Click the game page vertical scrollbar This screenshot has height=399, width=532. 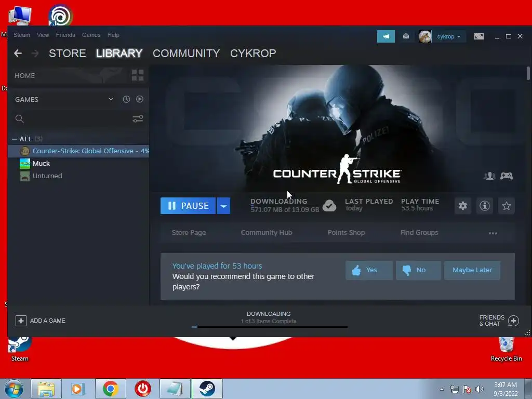pyautogui.click(x=528, y=73)
